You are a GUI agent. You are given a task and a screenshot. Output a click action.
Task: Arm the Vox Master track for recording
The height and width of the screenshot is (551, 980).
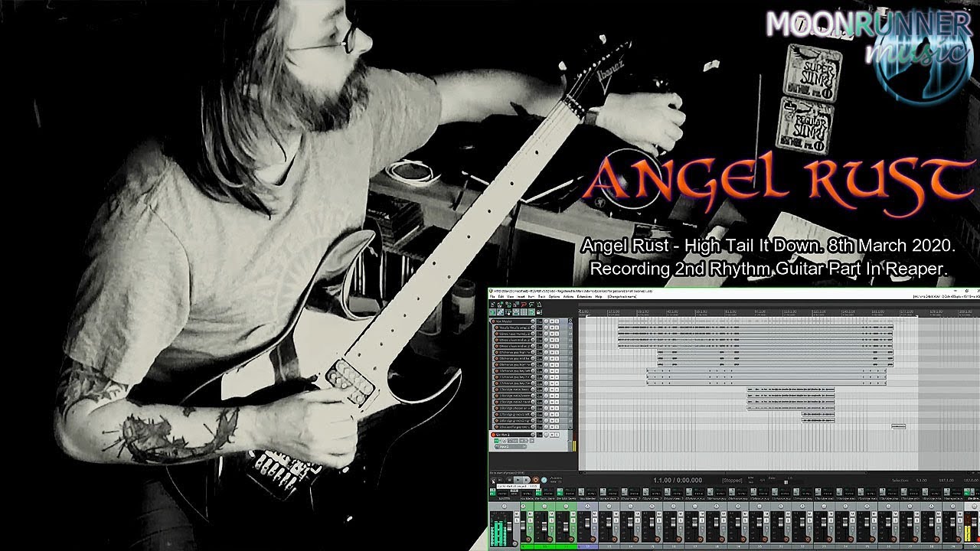(x=493, y=321)
